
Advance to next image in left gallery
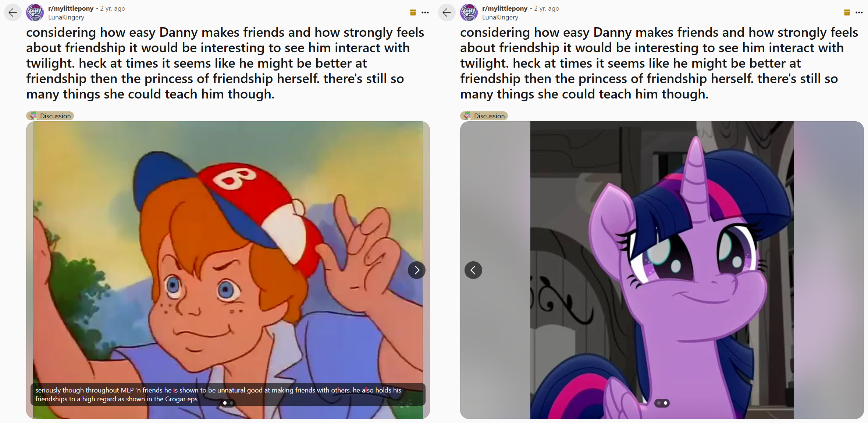pyautogui.click(x=417, y=270)
